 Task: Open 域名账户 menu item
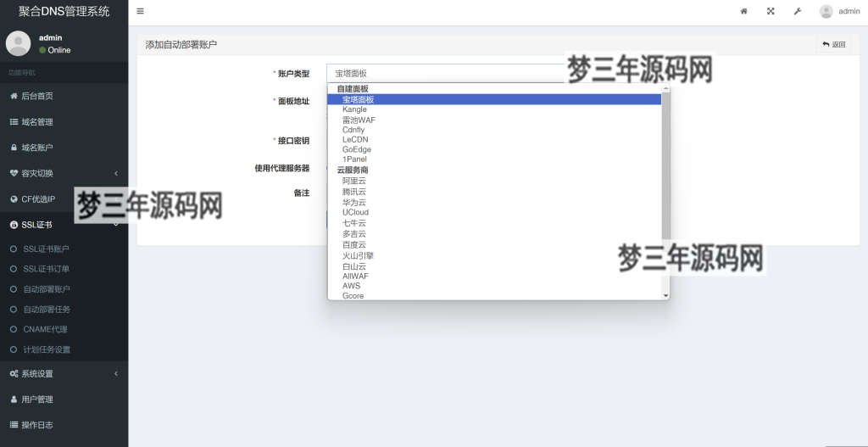pyautogui.click(x=64, y=148)
